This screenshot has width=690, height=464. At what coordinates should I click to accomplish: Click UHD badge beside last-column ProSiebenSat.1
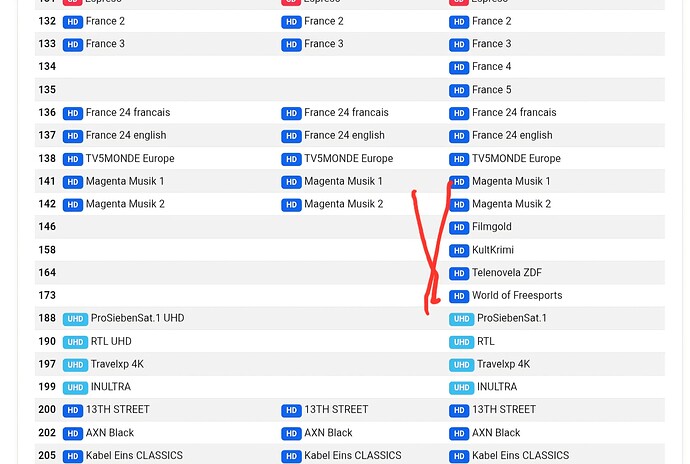pos(462,319)
